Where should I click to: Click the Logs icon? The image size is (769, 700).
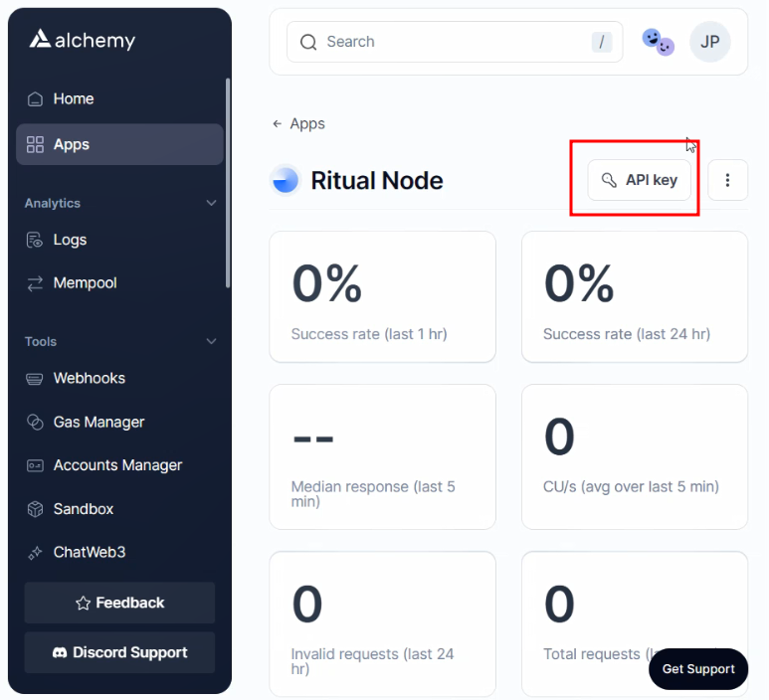click(35, 241)
